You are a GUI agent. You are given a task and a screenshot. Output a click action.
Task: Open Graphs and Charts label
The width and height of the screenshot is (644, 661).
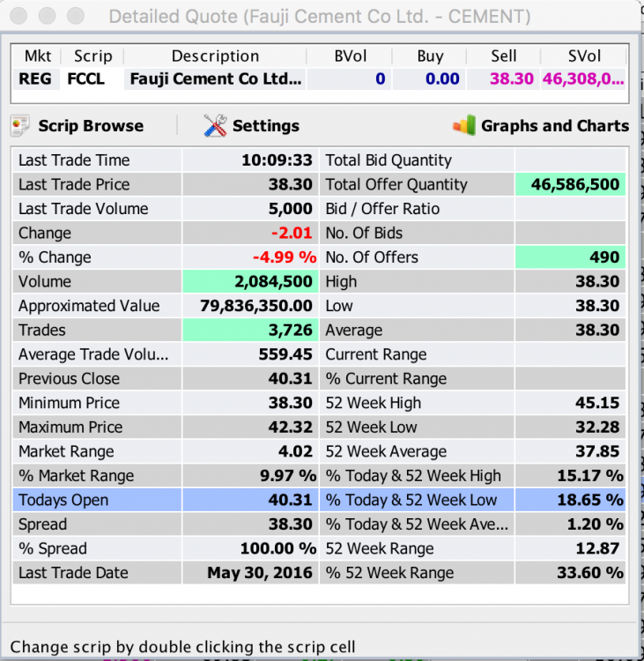(x=555, y=126)
